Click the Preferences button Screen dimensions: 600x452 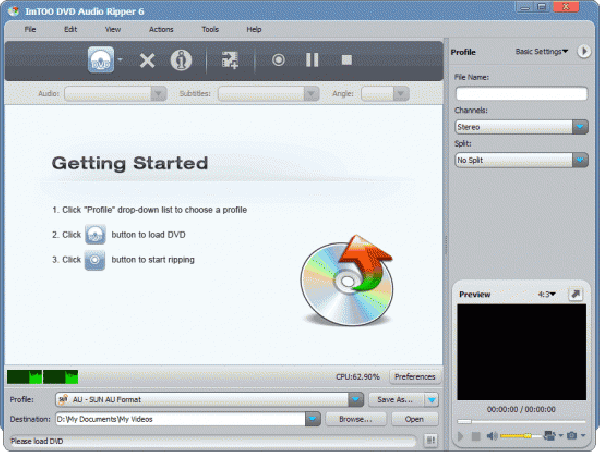pyautogui.click(x=414, y=377)
